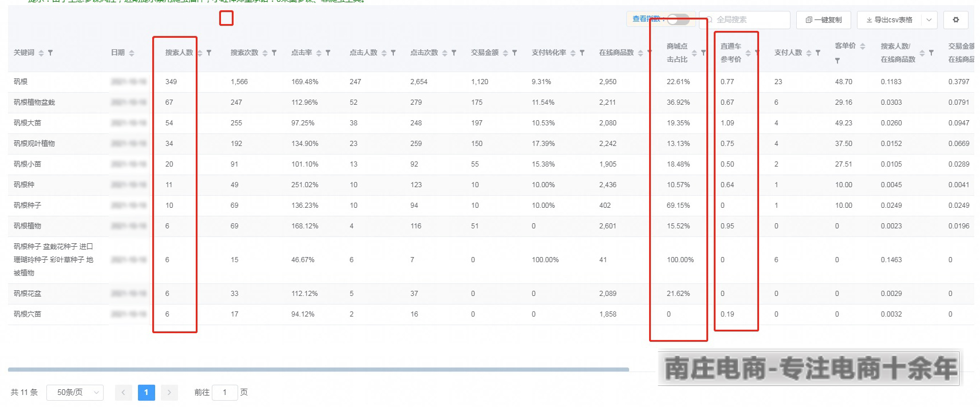Click 导出csv表格 export button
The height and width of the screenshot is (407, 980).
pos(890,19)
